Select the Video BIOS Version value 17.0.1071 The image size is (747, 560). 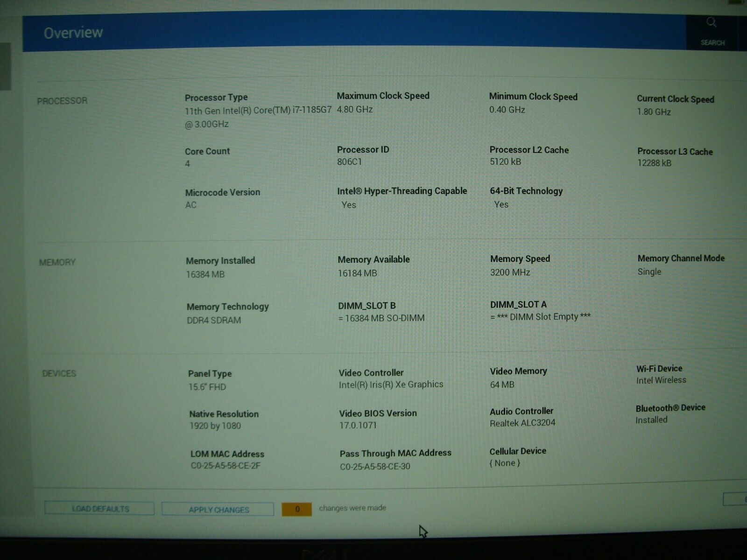358,425
